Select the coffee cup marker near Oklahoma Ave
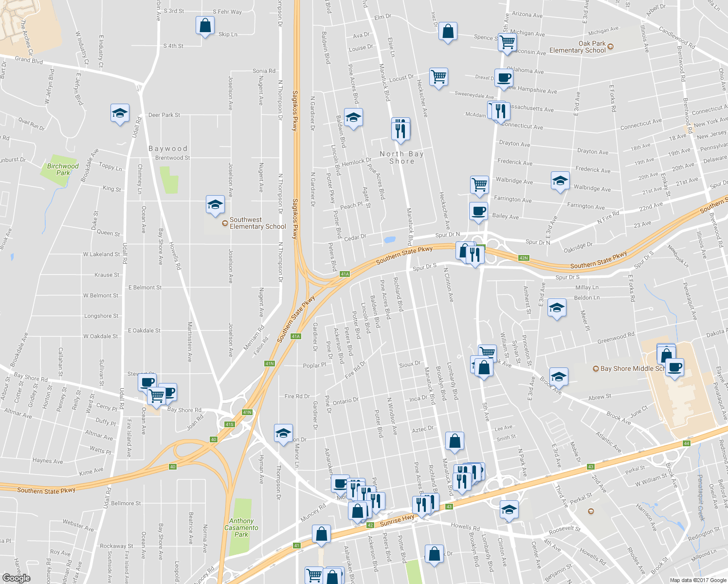This screenshot has width=728, height=584. (x=504, y=78)
